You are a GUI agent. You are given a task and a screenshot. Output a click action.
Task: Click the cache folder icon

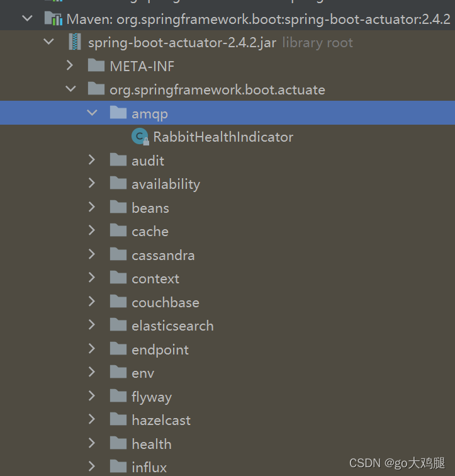(118, 230)
